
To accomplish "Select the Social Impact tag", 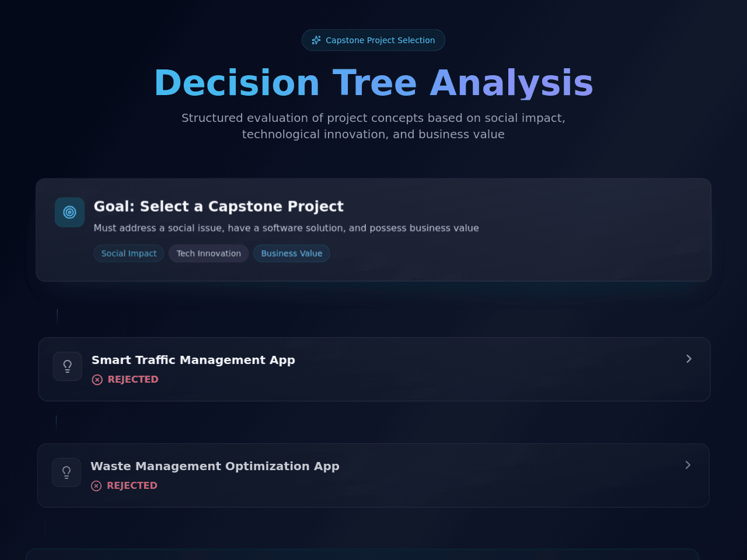I will (129, 254).
